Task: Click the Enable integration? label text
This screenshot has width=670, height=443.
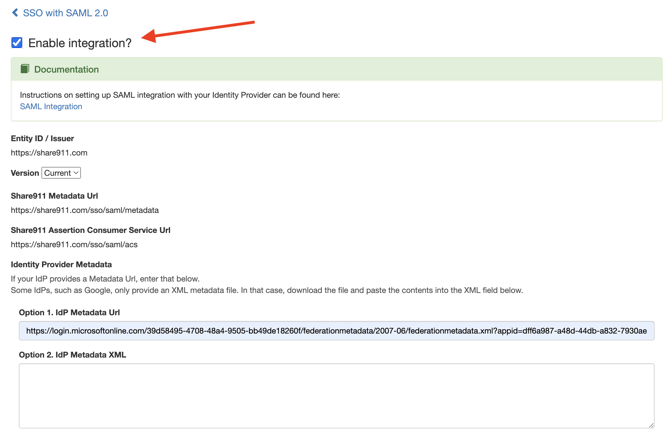Action: (80, 43)
